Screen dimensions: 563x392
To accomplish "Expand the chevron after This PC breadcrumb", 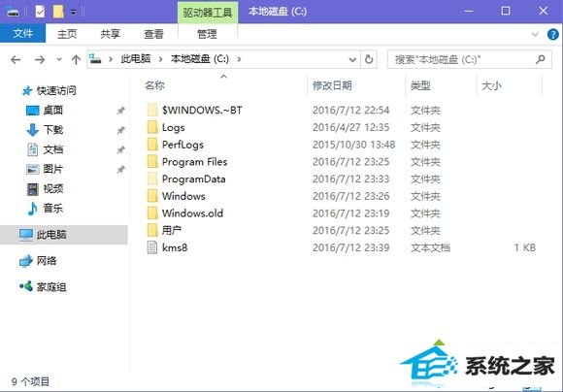I will (160, 59).
